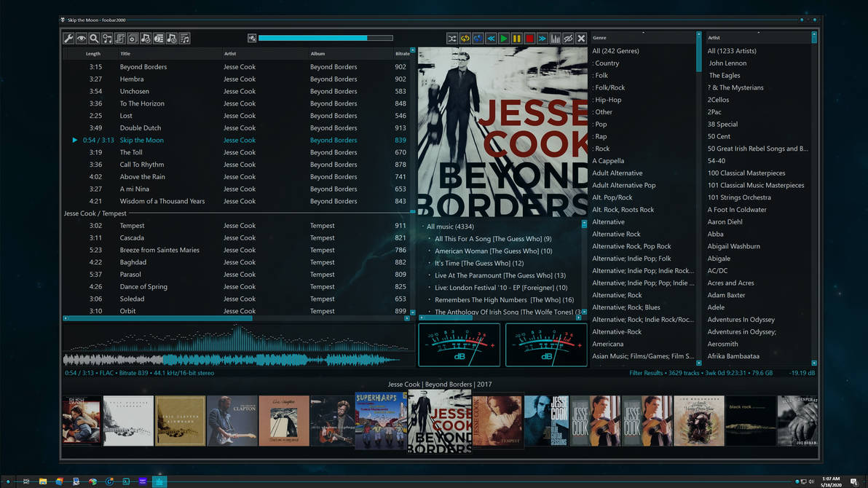Select AC/DC in the Artist list
868x488 pixels.
(x=718, y=271)
